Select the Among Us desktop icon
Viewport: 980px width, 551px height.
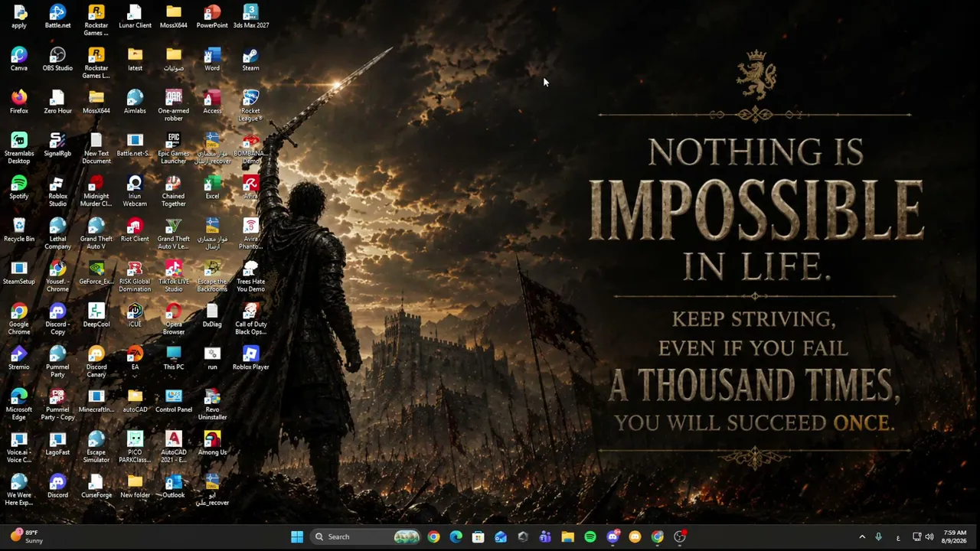coord(212,445)
